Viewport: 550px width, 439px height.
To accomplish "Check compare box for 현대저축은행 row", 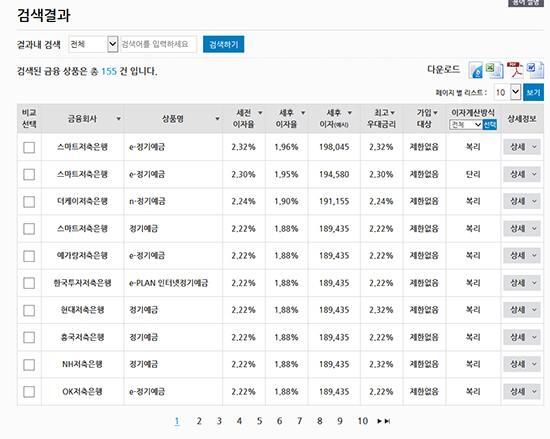I will [29, 310].
